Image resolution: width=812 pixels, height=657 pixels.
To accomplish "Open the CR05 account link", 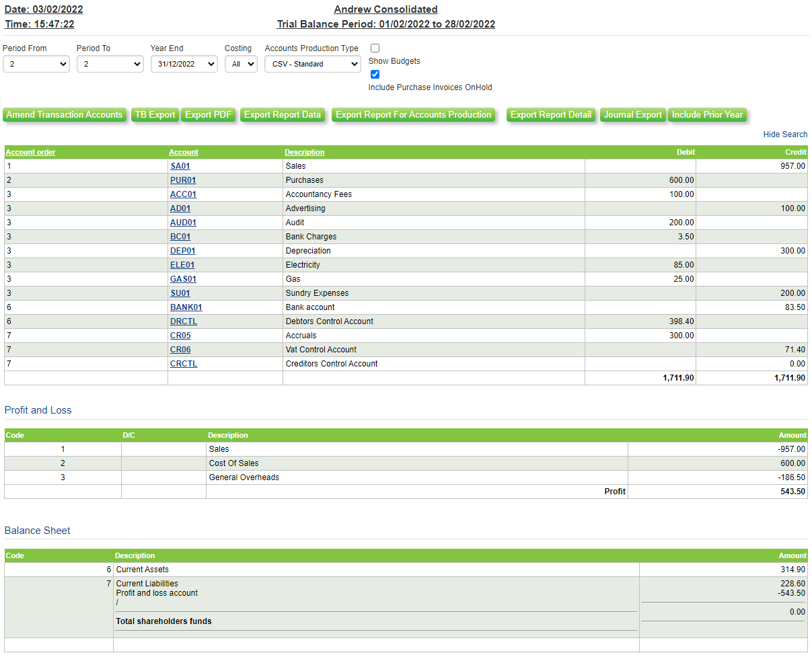I will pyautogui.click(x=180, y=336).
